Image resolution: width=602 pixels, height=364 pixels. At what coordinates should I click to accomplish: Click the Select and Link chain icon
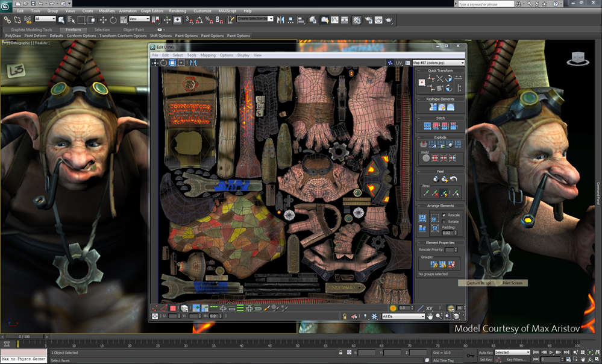pyautogui.click(x=7, y=20)
